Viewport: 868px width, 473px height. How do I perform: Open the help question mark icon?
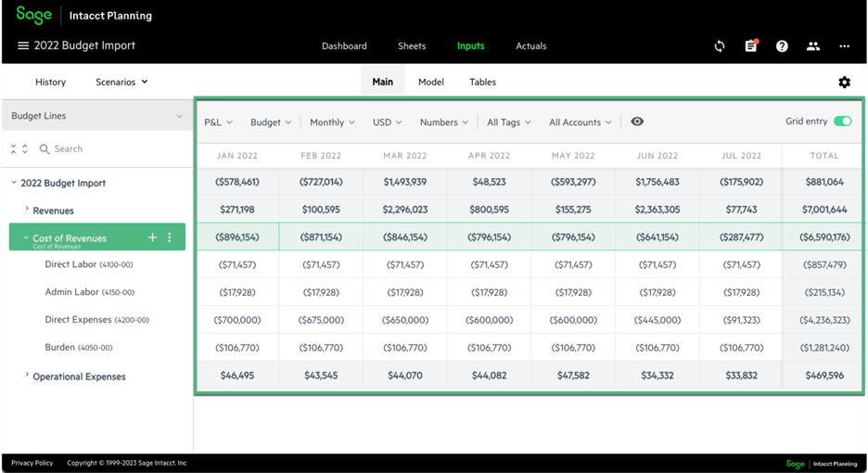[x=782, y=46]
